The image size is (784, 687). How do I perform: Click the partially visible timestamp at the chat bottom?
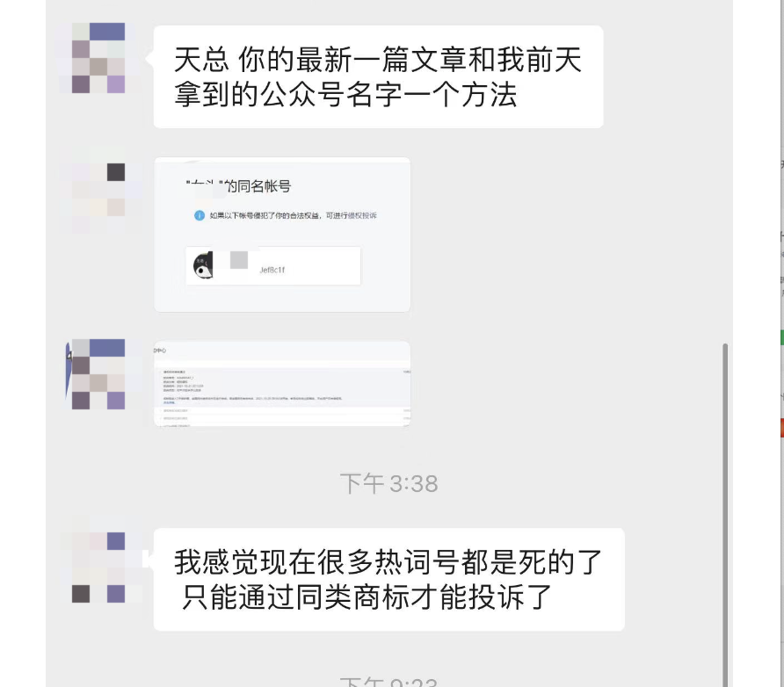[x=389, y=682]
